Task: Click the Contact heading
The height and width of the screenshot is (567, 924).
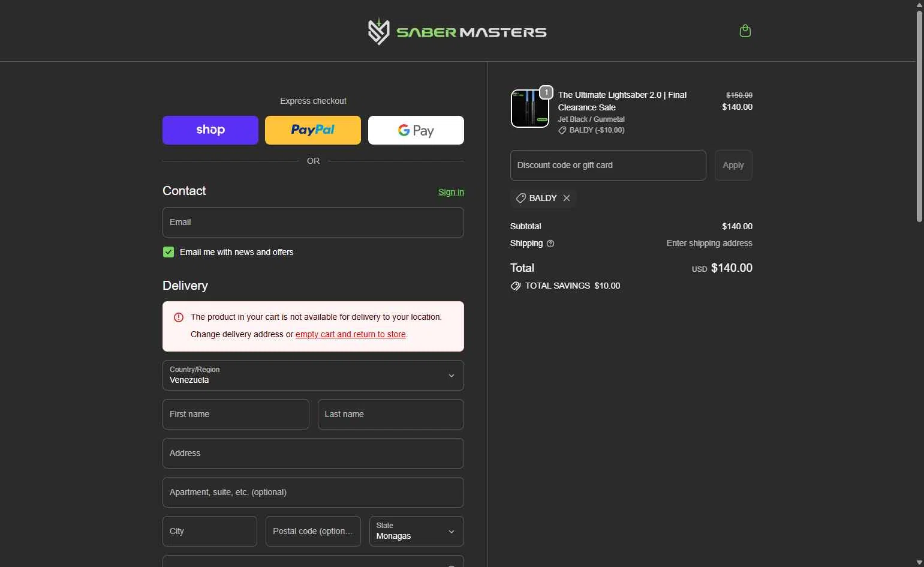Action: pos(184,191)
